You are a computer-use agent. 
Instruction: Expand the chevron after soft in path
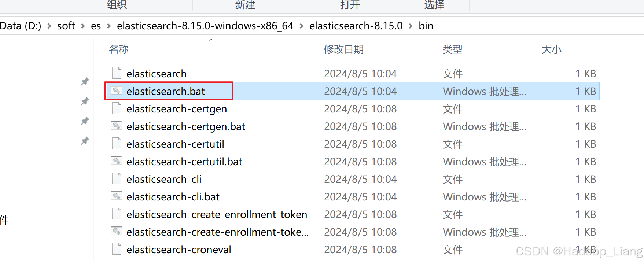coord(83,26)
